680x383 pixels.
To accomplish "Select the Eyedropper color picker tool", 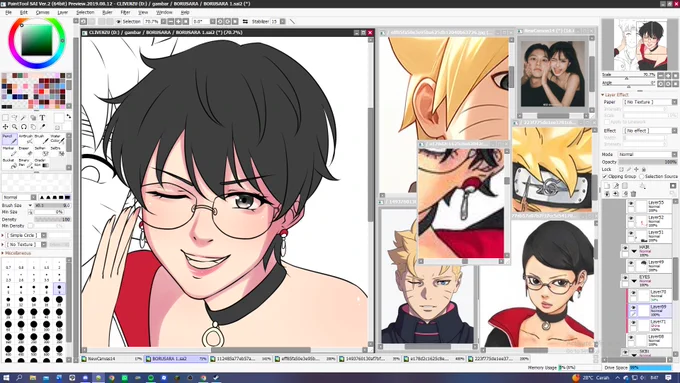I will [42, 127].
